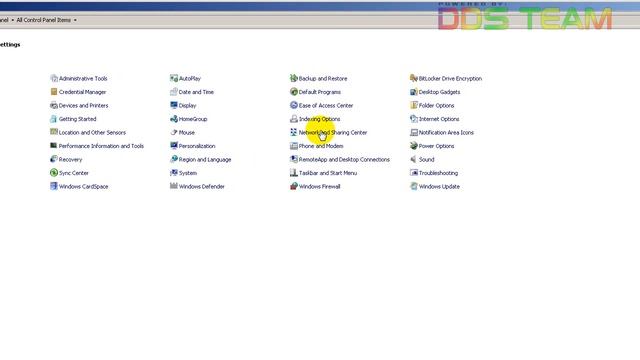640x360 pixels.
Task: Open the Devices and Printers icon
Action: tap(54, 105)
